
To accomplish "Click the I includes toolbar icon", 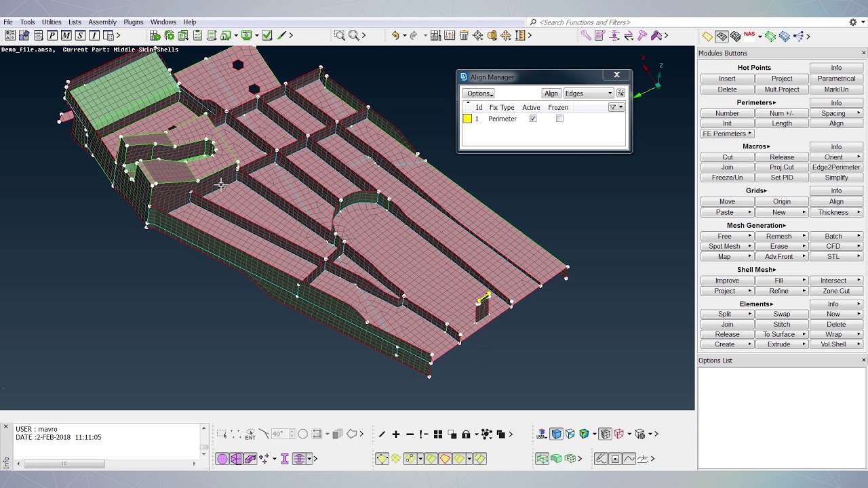I will [94, 35].
